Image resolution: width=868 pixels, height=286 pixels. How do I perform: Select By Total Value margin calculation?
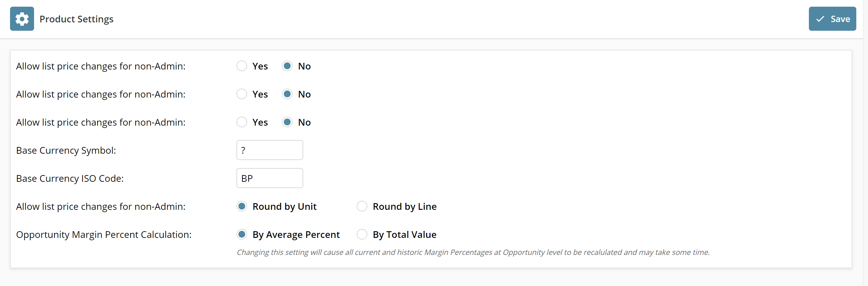coord(362,234)
